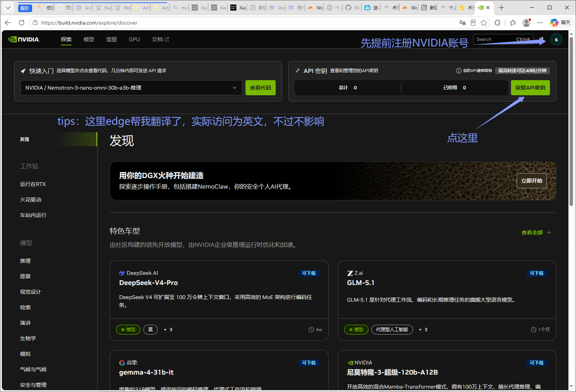
Task: Click the address bar URL
Action: click(89, 23)
